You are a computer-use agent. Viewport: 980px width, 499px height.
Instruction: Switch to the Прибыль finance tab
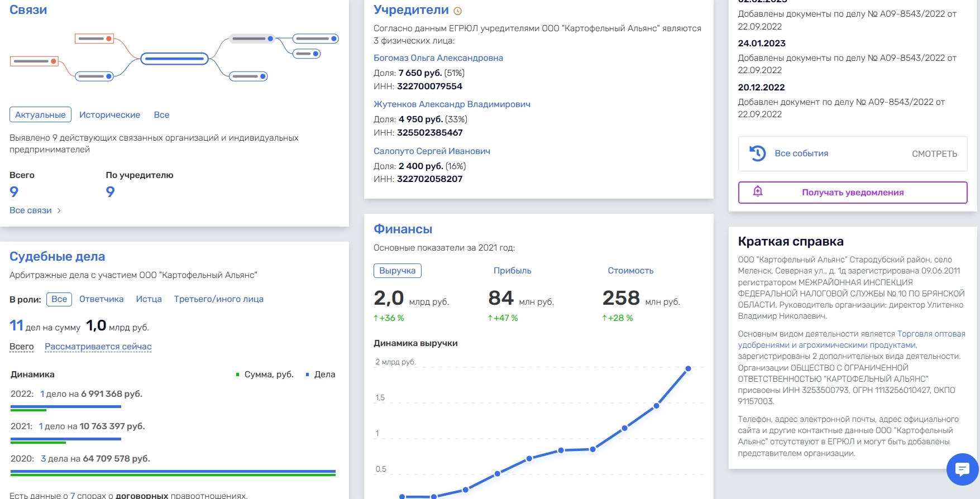[x=512, y=270]
